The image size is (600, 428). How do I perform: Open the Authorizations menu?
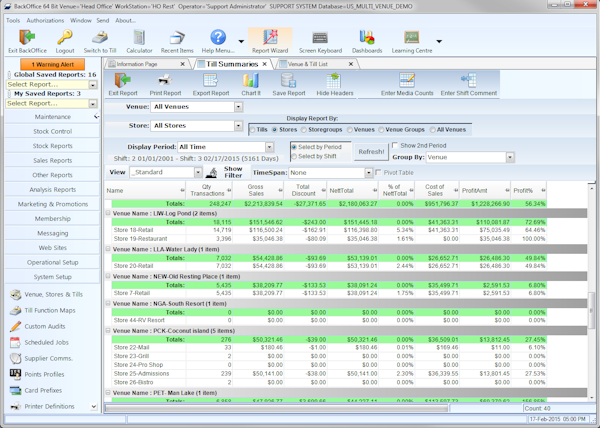44,19
